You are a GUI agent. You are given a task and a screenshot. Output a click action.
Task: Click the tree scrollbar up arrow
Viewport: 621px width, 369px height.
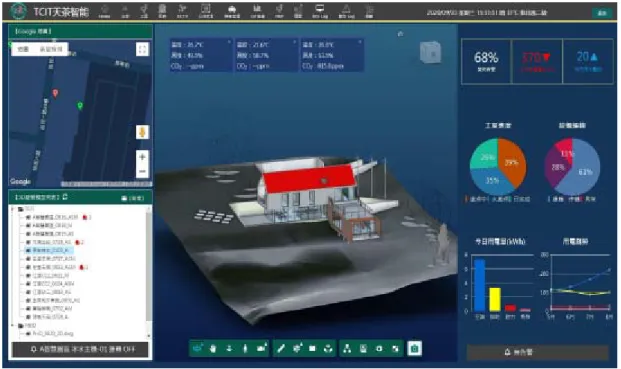pos(149,208)
